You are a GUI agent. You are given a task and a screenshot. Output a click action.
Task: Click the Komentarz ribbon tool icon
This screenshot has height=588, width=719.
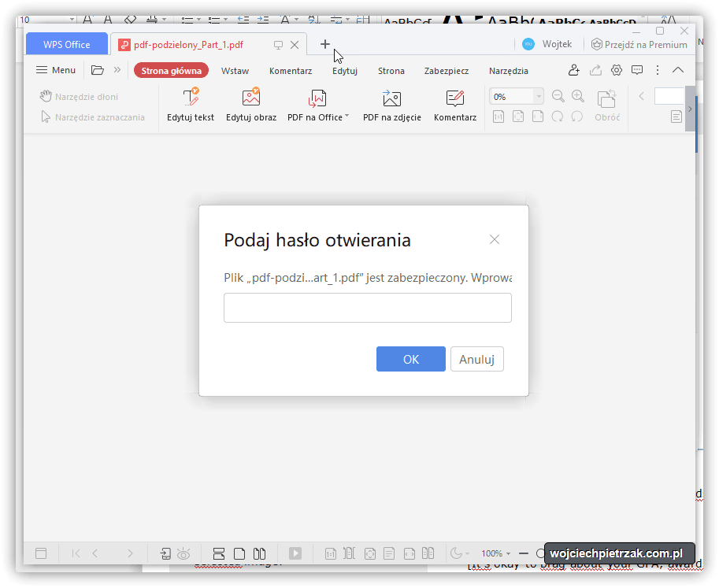coord(455,98)
